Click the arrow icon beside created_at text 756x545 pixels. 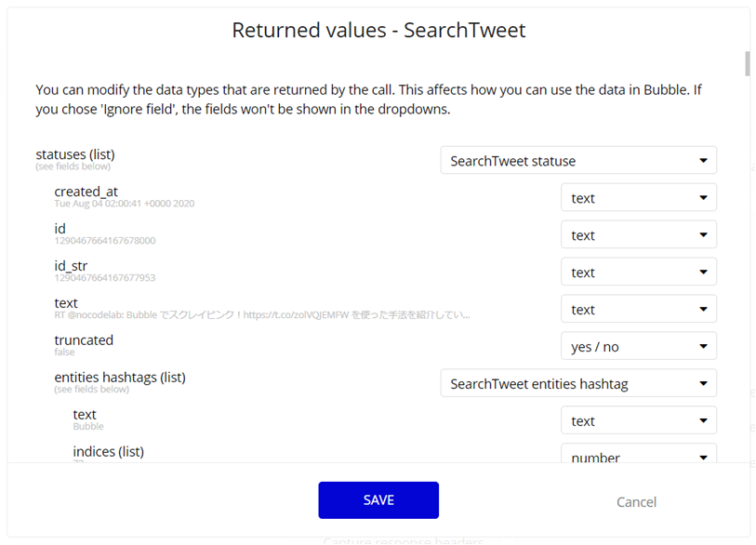(x=703, y=198)
